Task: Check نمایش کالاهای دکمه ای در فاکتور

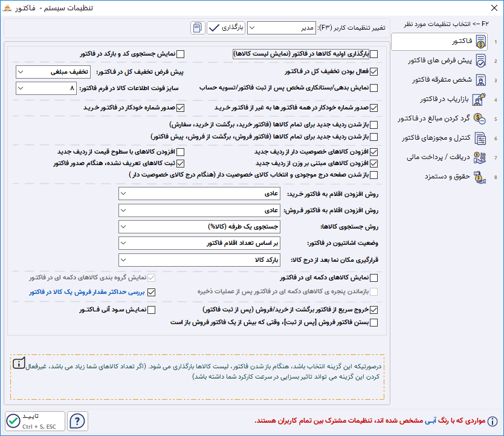Action: click(374, 278)
